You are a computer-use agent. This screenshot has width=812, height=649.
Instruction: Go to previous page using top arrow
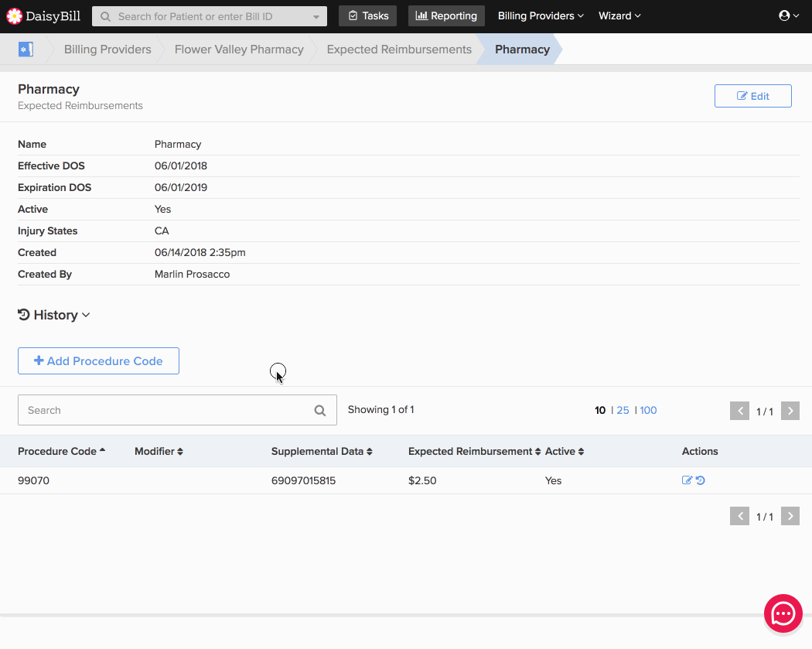[x=739, y=411]
